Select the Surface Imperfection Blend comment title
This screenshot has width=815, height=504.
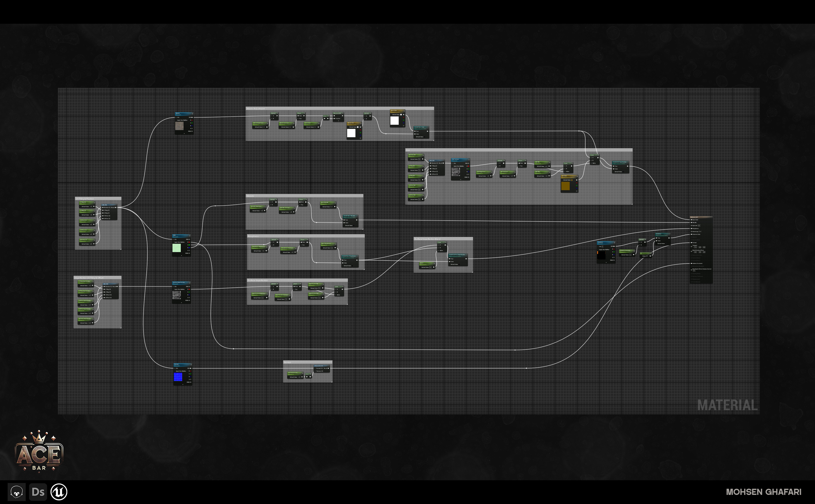428,239
